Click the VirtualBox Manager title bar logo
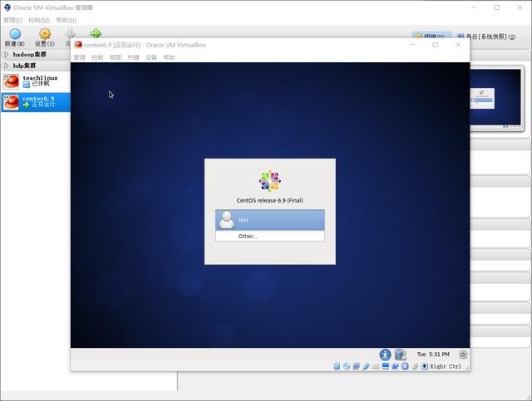Image resolution: width=532 pixels, height=401 pixels. (x=7, y=7)
